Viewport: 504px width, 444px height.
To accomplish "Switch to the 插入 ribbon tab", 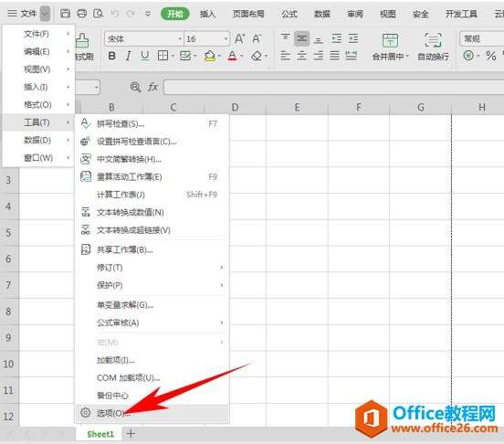I will [207, 14].
